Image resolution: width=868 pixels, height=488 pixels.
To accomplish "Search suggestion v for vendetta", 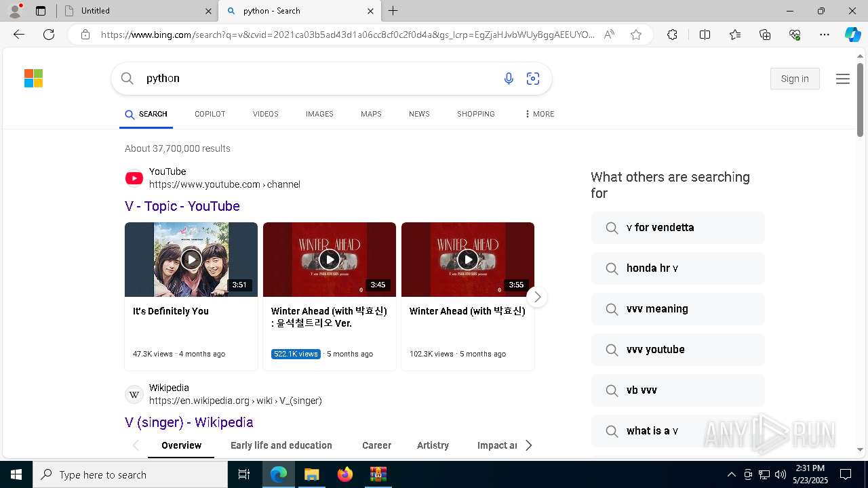I will point(678,228).
